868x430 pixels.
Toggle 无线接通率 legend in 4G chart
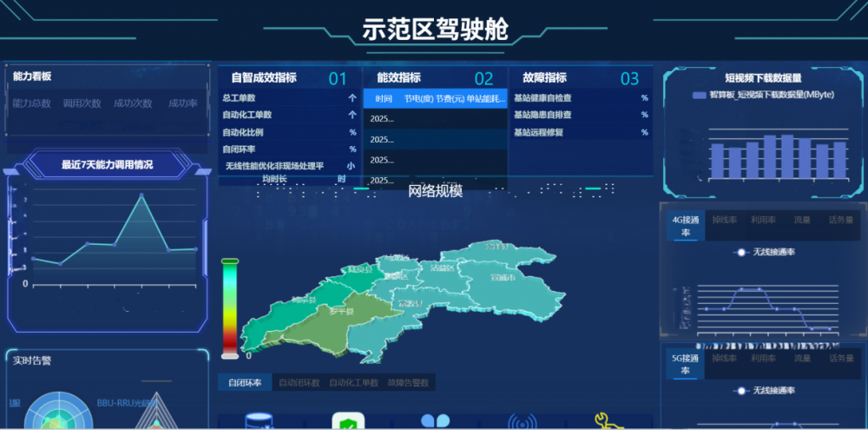[741, 252]
